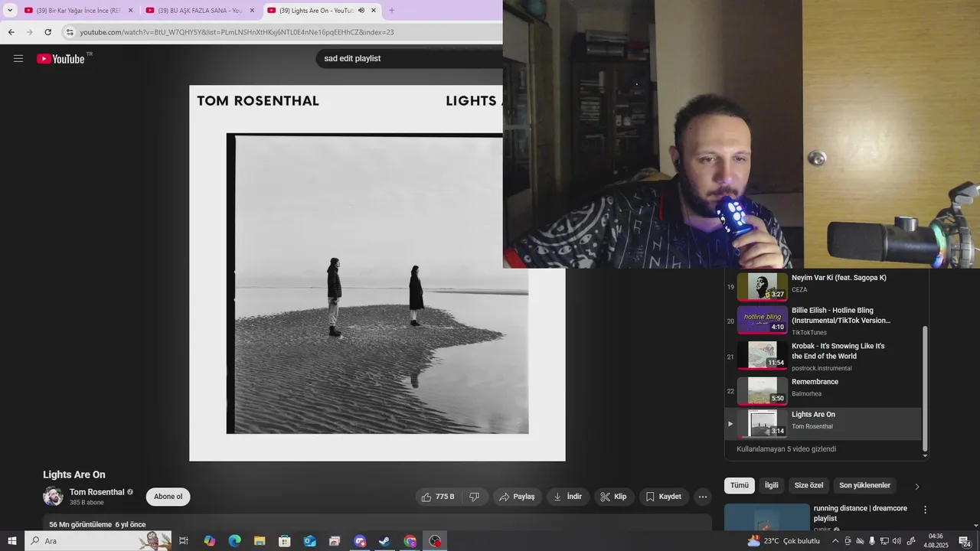Show more filter chips with right arrow
Screen dimensions: 980x551
point(917,486)
